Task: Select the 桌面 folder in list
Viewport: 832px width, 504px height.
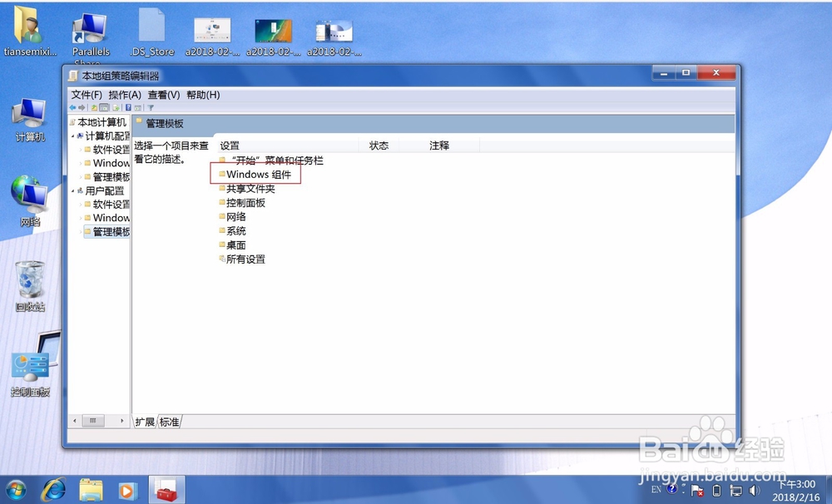Action: [233, 245]
